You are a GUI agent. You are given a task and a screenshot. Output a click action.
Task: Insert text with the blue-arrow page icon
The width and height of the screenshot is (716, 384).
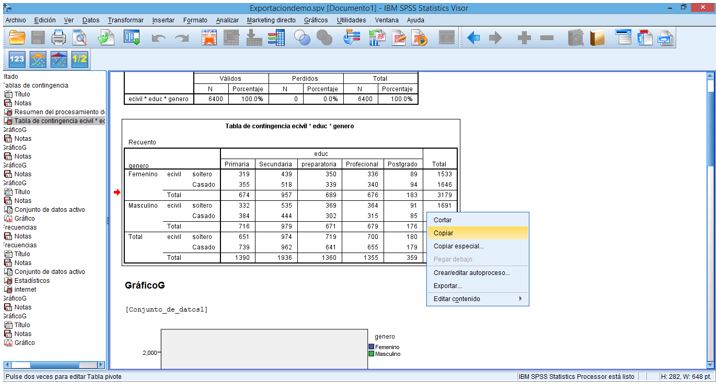pos(666,37)
